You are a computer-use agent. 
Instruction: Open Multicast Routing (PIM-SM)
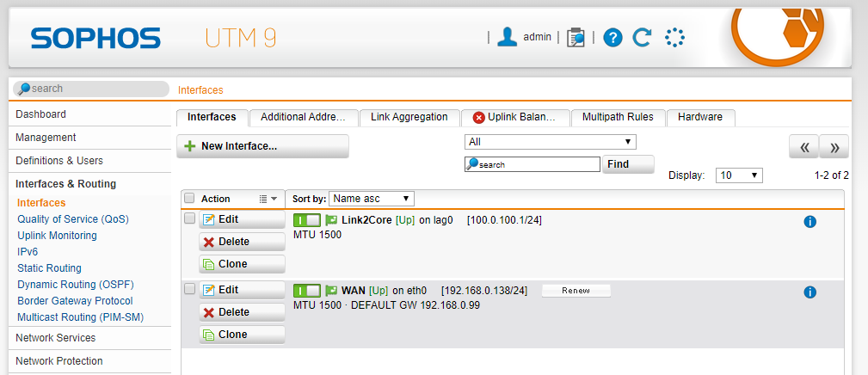click(81, 317)
